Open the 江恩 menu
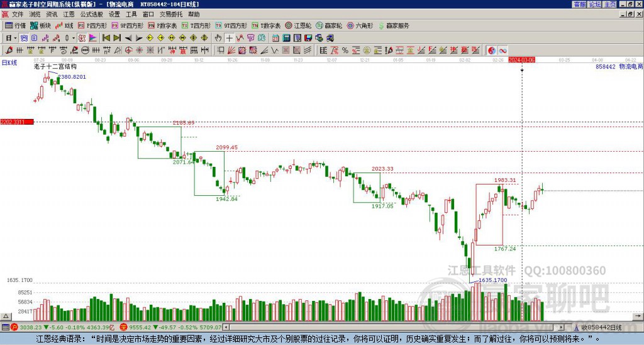This screenshot has height=345, width=644. [x=69, y=14]
